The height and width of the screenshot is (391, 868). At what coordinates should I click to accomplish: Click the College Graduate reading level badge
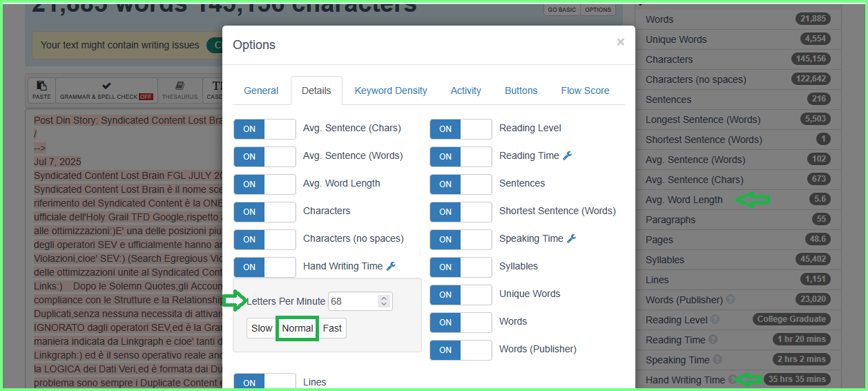(791, 319)
